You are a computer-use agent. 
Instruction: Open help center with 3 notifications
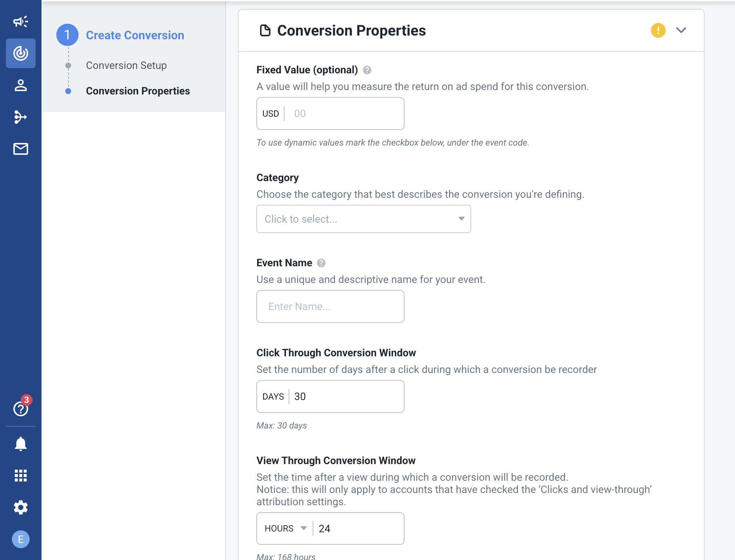[21, 409]
